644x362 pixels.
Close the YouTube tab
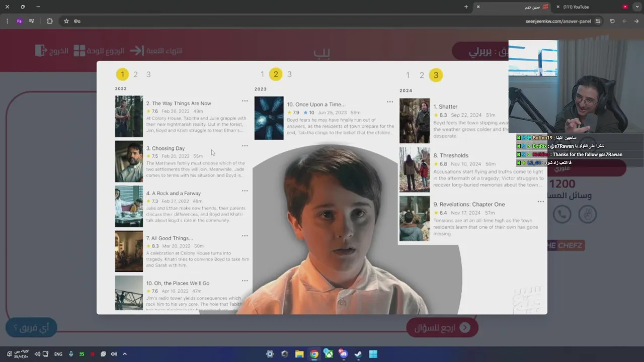[x=558, y=7]
